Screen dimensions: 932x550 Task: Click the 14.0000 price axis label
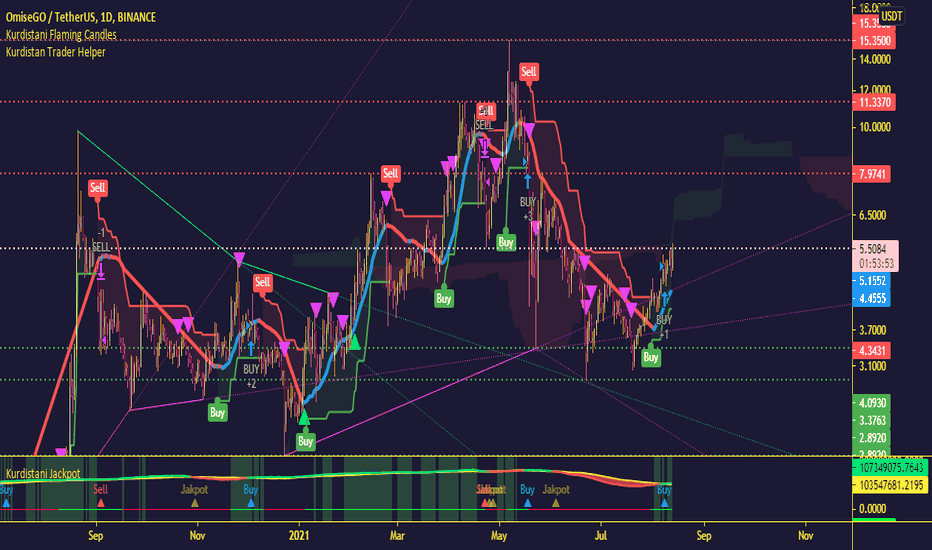pyautogui.click(x=874, y=59)
